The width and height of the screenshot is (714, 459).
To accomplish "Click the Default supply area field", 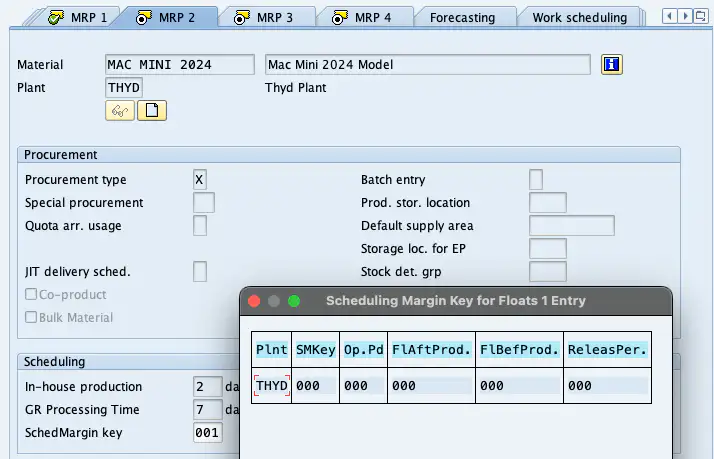I will coord(571,225).
